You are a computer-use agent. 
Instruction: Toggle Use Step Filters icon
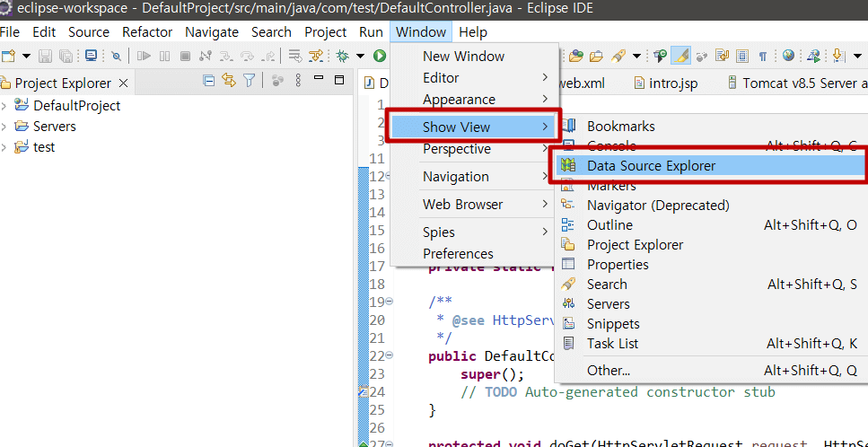(316, 56)
